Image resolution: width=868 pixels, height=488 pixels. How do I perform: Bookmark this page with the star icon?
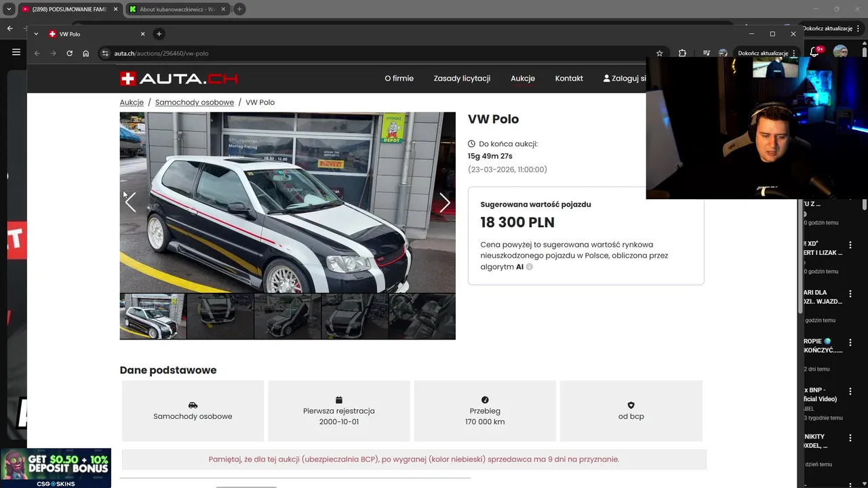click(x=659, y=53)
